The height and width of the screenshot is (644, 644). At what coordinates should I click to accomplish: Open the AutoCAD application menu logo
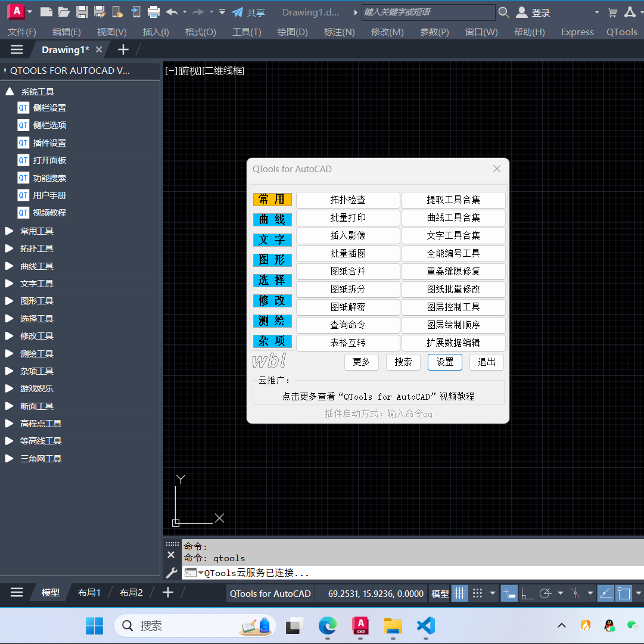[17, 11]
